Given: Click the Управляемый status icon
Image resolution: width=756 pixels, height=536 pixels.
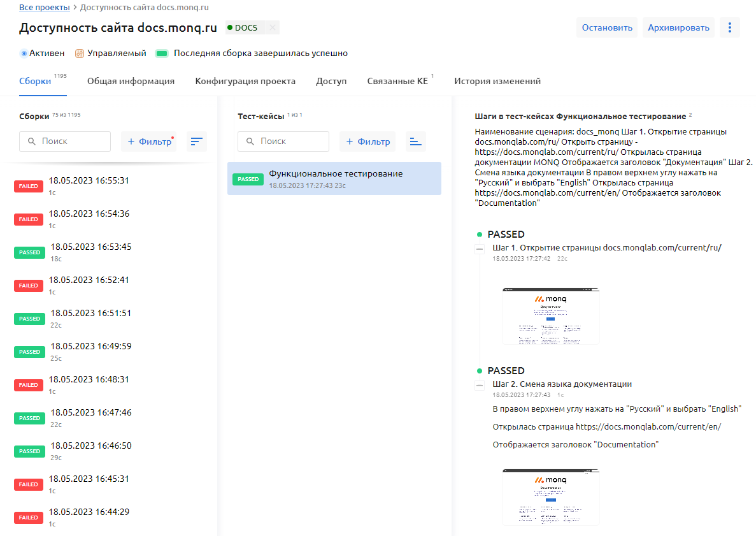Looking at the screenshot, I should [x=80, y=54].
